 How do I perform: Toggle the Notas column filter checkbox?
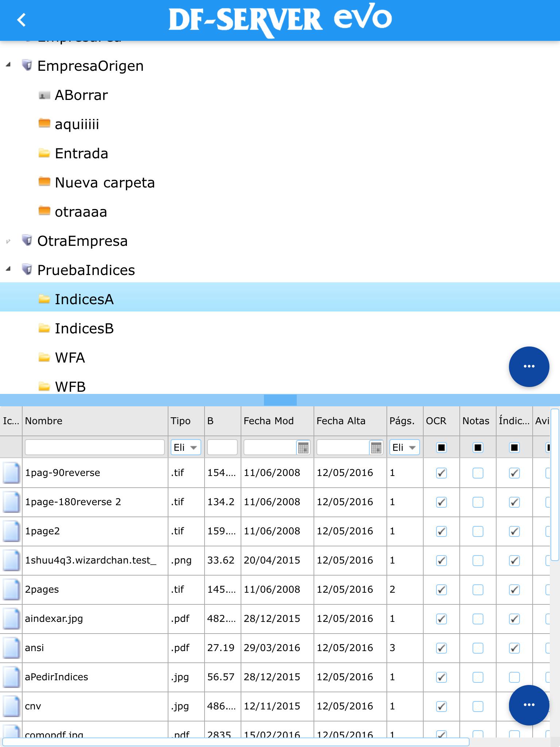point(478,448)
